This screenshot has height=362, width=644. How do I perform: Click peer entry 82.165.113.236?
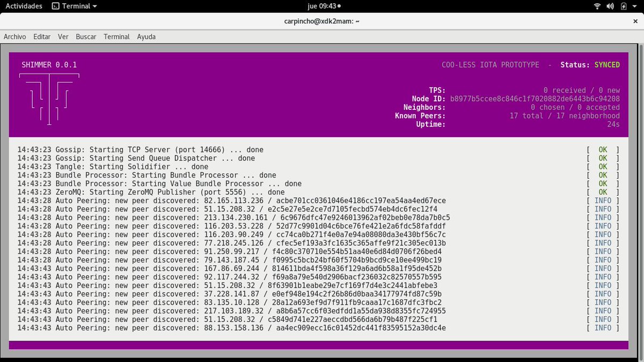pos(231,201)
